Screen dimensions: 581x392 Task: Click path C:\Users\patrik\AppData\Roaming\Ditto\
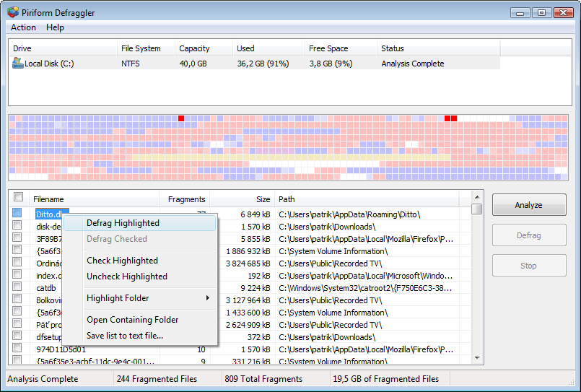[349, 214]
